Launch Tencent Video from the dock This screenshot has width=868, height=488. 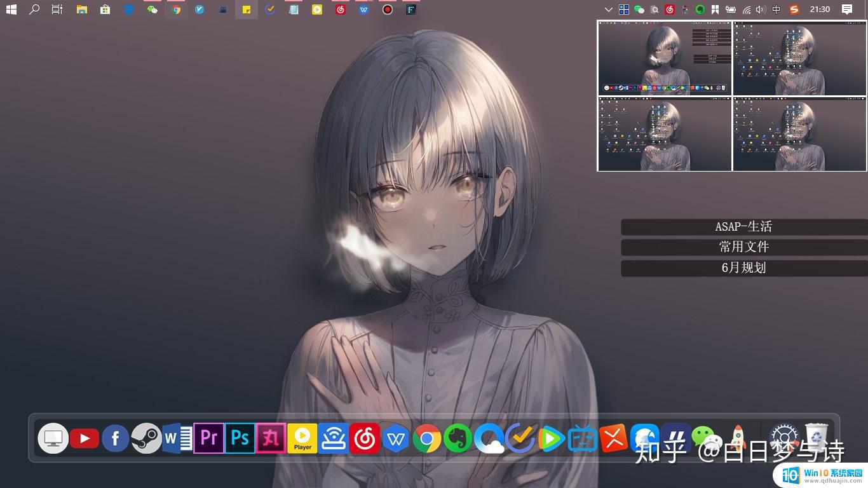(x=552, y=438)
